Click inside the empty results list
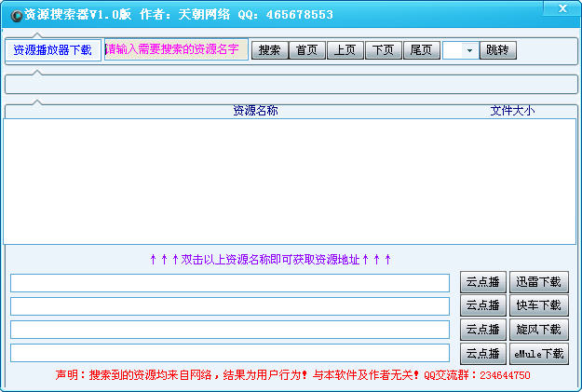 tap(290, 182)
